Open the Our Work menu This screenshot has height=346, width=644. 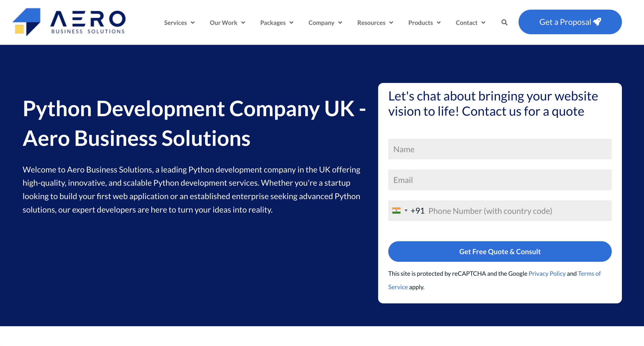[x=223, y=23]
